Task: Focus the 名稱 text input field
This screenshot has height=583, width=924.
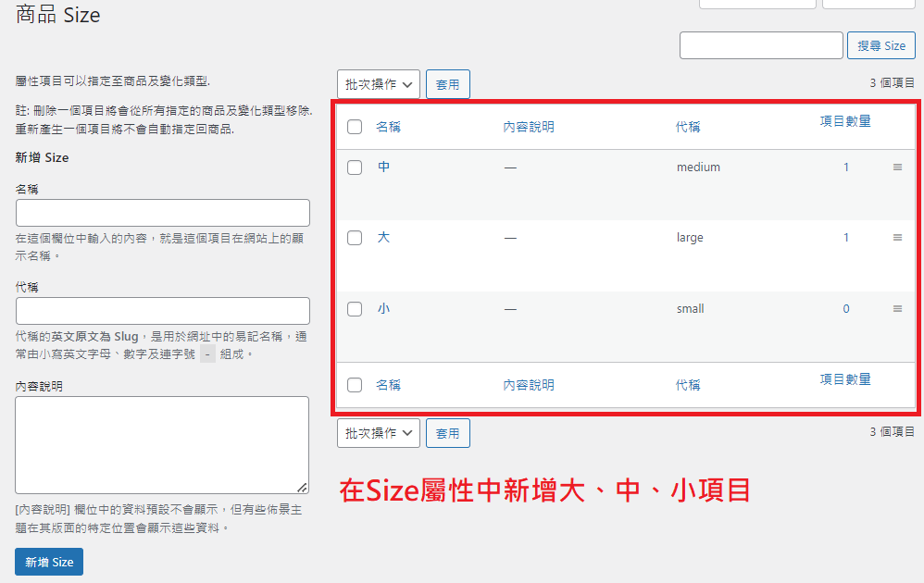Action: pos(163,213)
